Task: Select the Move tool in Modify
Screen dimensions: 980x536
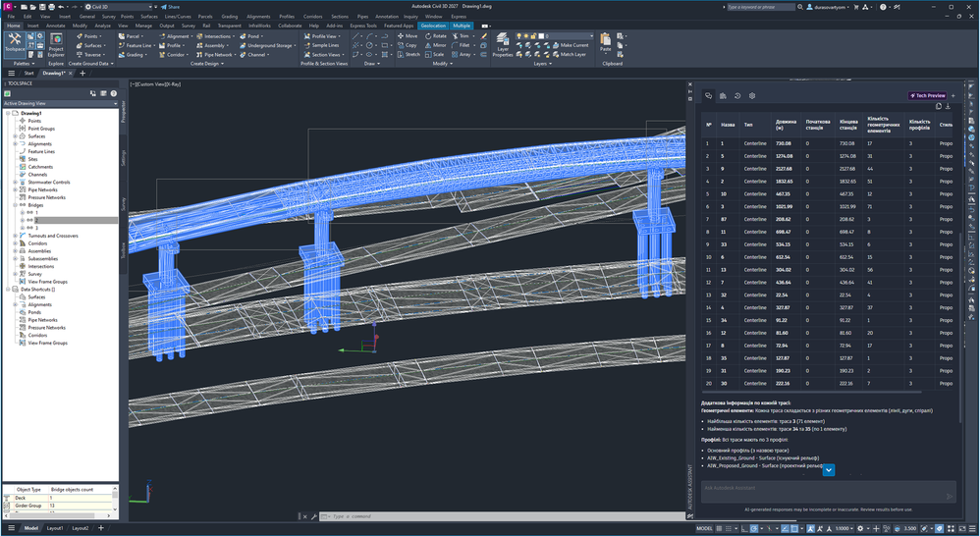Action: click(x=407, y=36)
